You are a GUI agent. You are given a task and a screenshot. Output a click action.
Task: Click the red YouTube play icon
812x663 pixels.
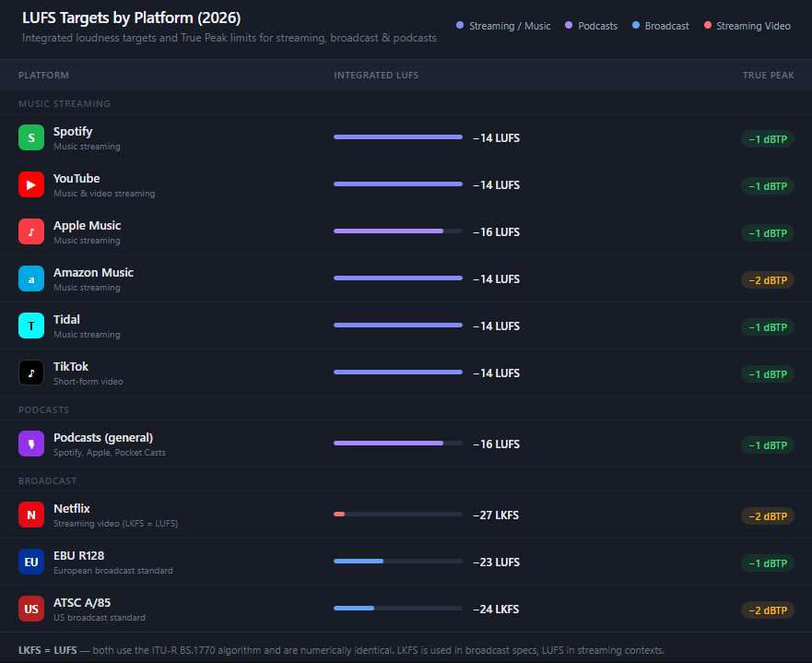[31, 184]
